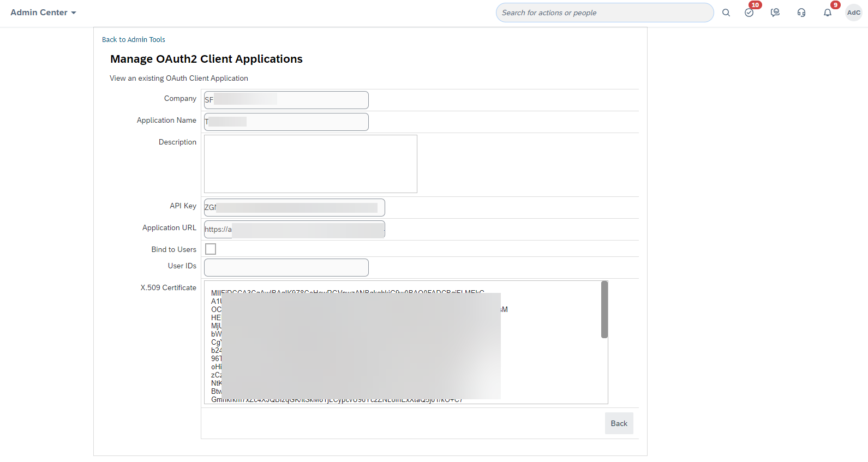Image resolution: width=868 pixels, height=462 pixels.
Task: Click the Manage OAuth2 Client Applications heading
Action: 206,59
